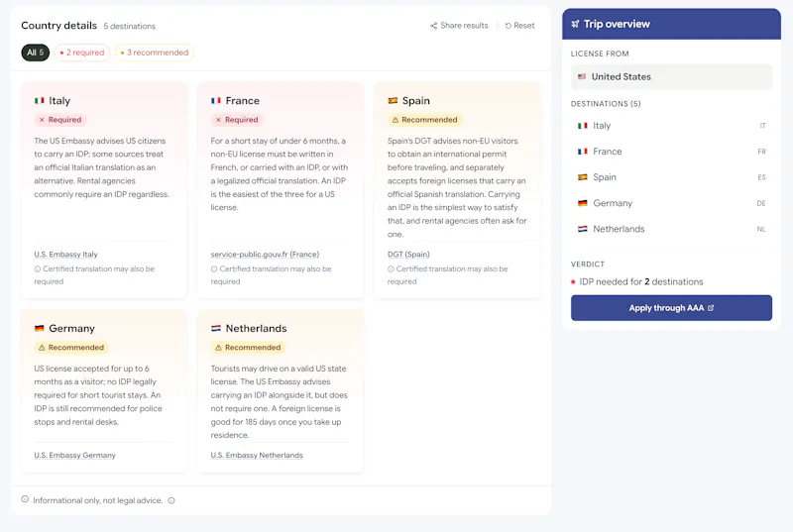
Task: Click the IT country code label
Action: tap(762, 126)
